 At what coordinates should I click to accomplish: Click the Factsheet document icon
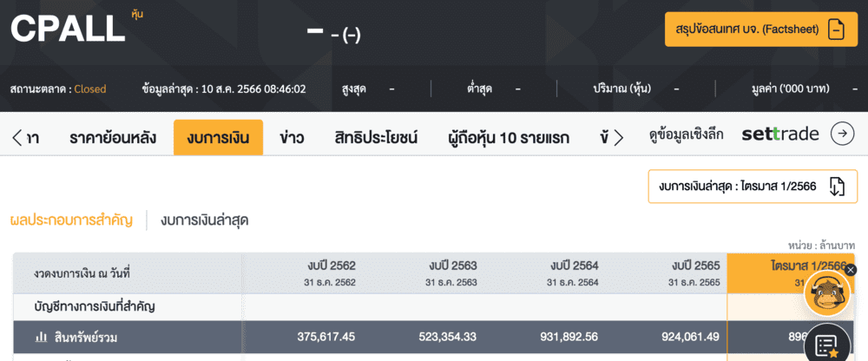tap(836, 30)
